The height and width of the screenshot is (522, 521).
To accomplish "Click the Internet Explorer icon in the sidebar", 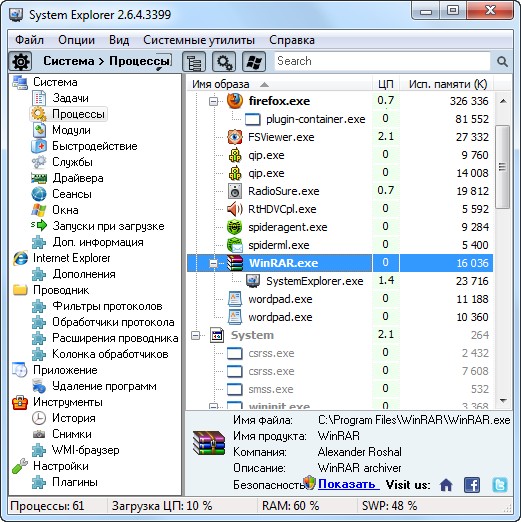I will pos(20,258).
